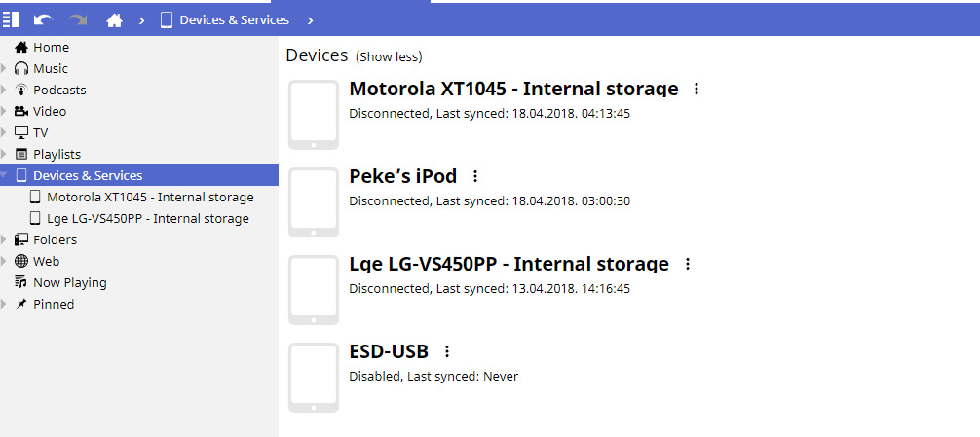
Task: Click the Show less link
Action: tap(389, 56)
